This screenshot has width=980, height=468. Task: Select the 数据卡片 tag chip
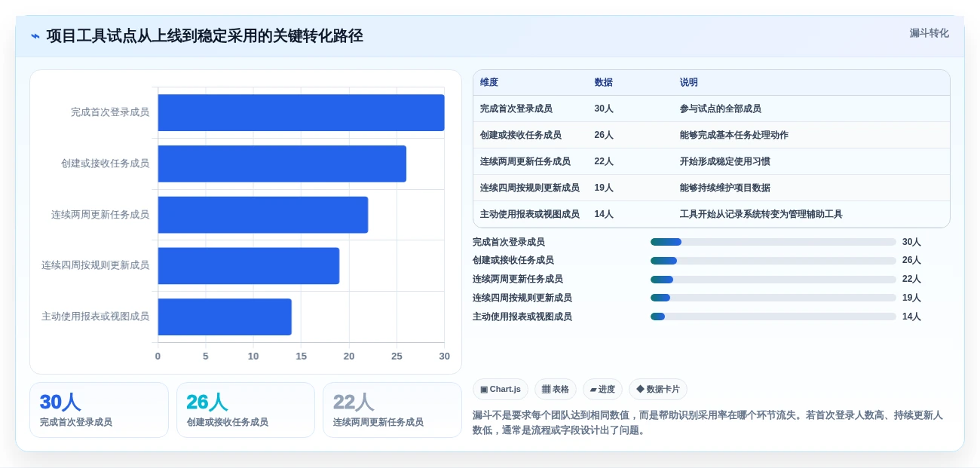tap(658, 390)
